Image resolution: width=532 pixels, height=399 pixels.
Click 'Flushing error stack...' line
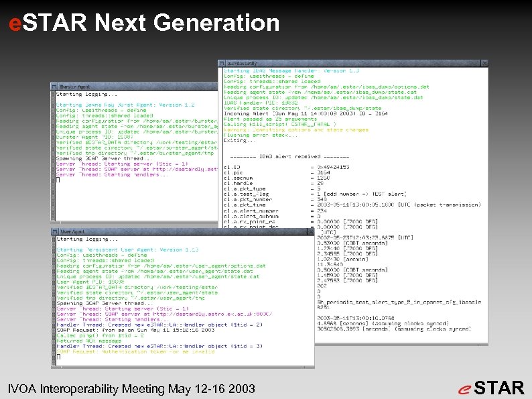point(261,135)
